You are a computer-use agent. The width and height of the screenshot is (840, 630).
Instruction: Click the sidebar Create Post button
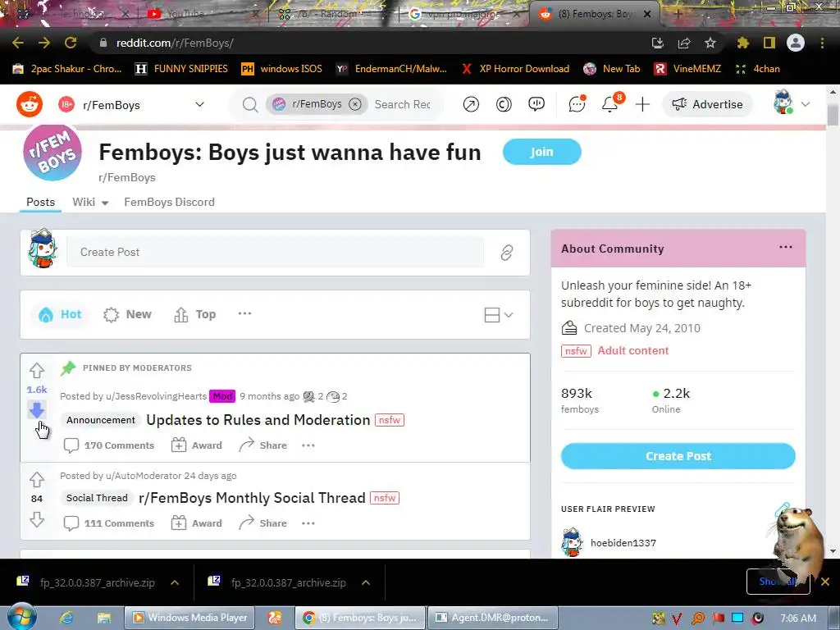point(678,456)
